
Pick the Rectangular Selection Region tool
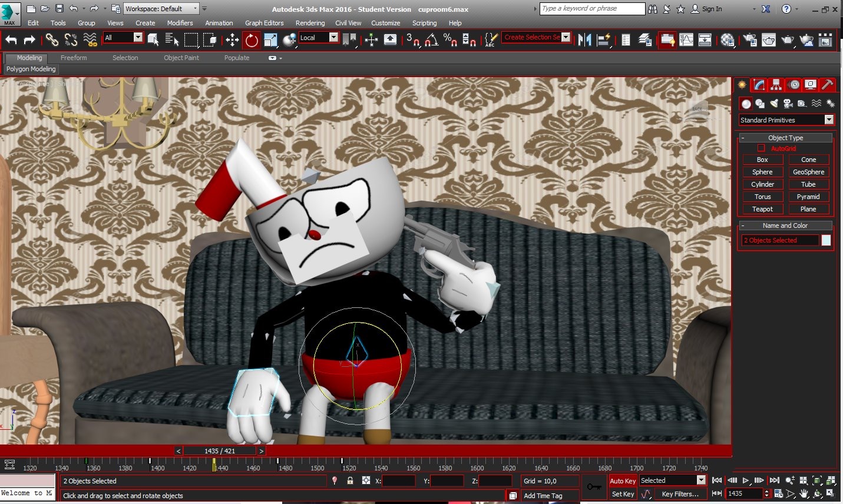(x=191, y=39)
